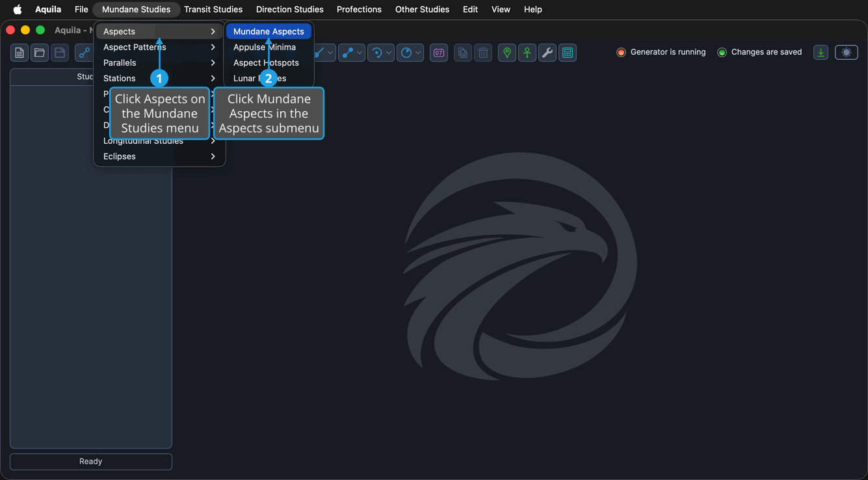Select Mundane Aspects in the submenu
Screen dimensions: 868x480
[269, 31]
